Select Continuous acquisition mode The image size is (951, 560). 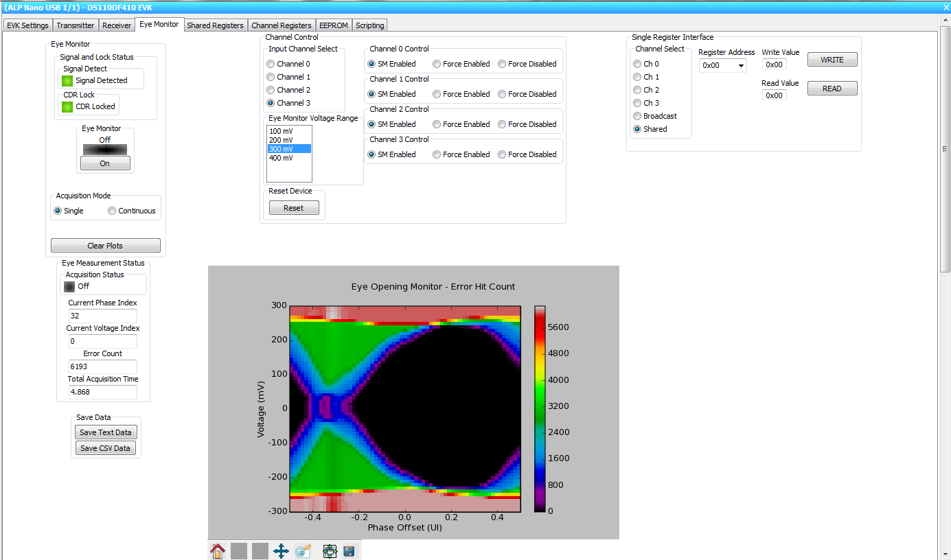pos(111,211)
